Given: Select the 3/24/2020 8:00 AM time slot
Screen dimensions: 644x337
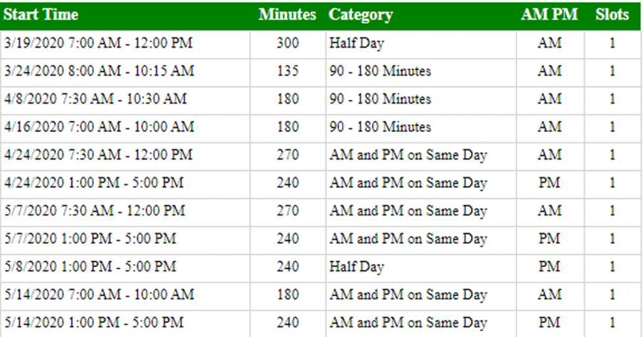Looking at the screenshot, I should point(99,71).
